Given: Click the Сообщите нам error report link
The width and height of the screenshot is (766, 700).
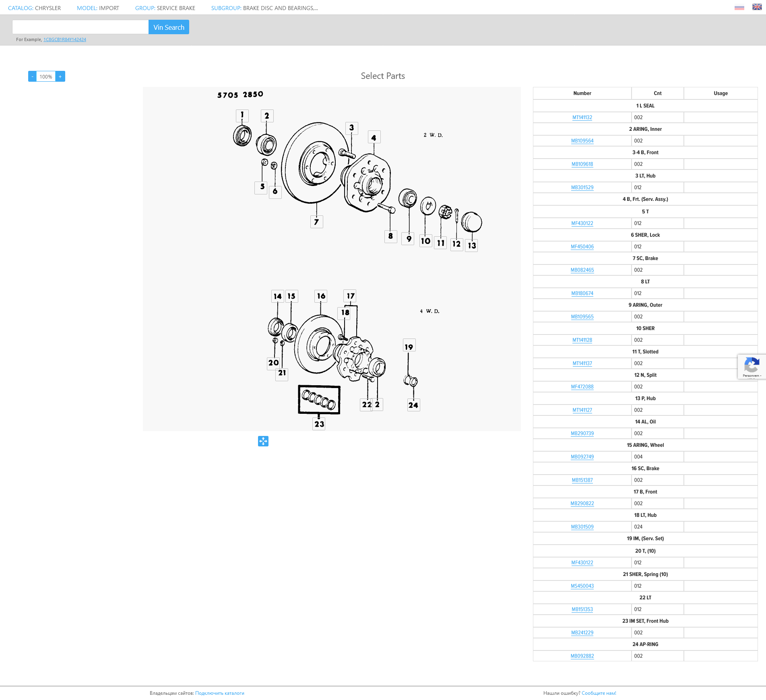Looking at the screenshot, I should point(599,693).
